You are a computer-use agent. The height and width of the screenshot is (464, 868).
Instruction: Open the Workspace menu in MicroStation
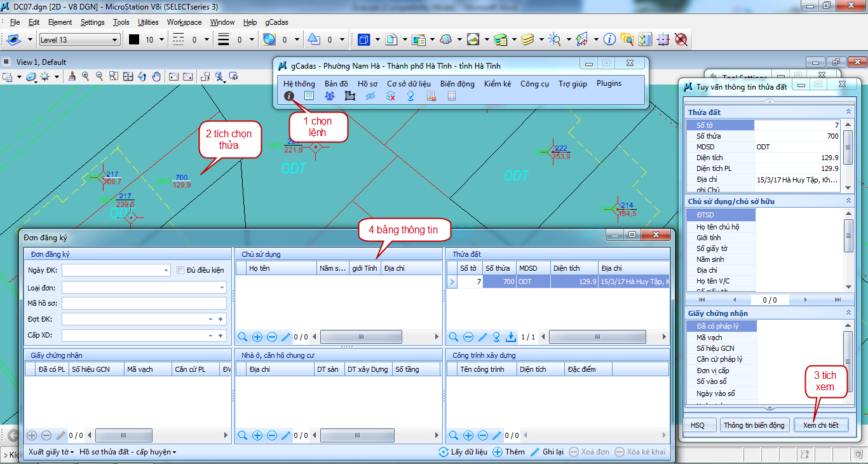[x=184, y=22]
